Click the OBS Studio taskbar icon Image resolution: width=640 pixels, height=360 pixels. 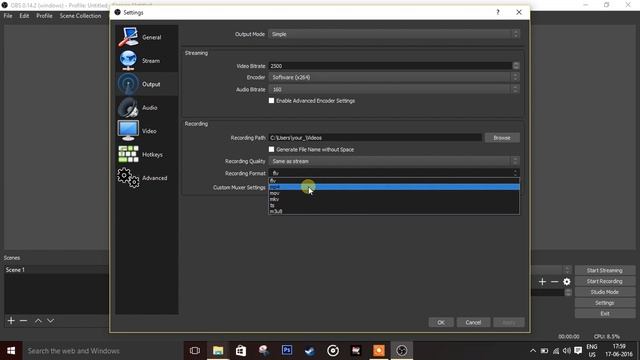[x=402, y=351]
